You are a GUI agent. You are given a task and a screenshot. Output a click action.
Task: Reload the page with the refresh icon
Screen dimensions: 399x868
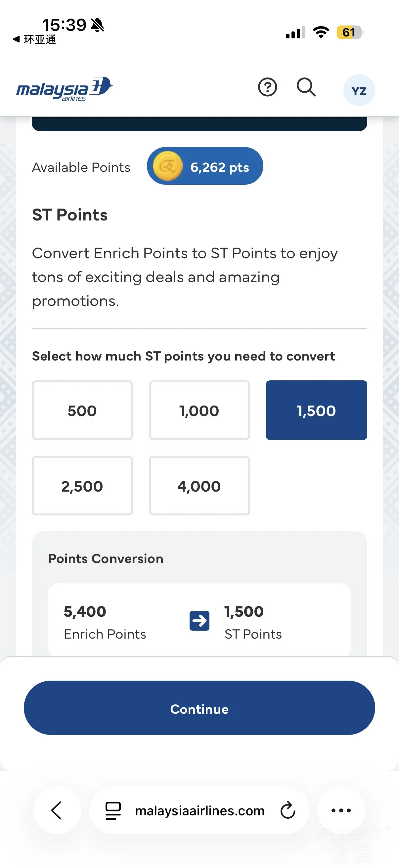click(x=288, y=810)
